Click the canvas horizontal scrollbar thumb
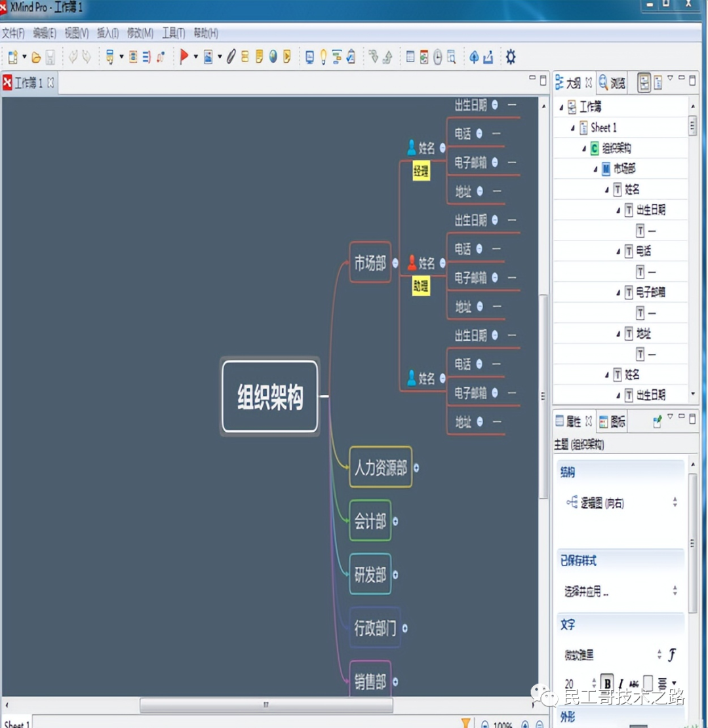 coord(266,705)
